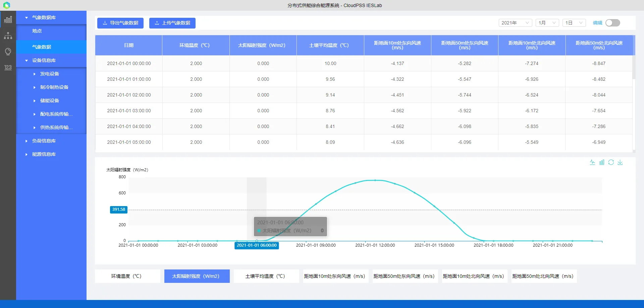
Task: Click table cell 2021-01-01 00:00:00
Action: click(129, 63)
